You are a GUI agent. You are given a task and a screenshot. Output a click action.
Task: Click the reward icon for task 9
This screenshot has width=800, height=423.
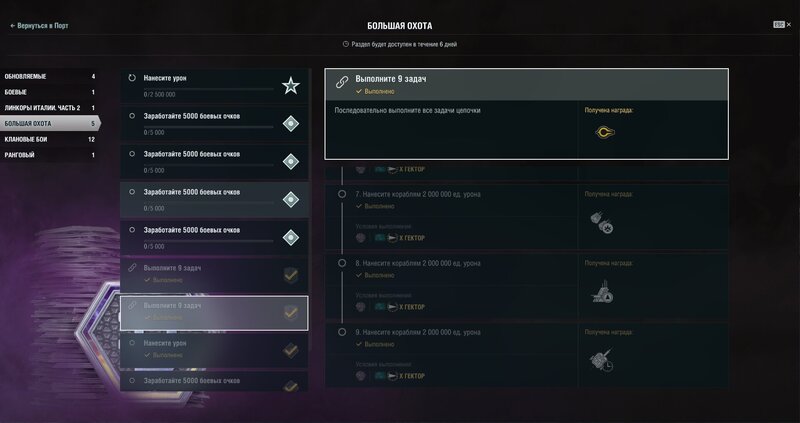pos(602,360)
